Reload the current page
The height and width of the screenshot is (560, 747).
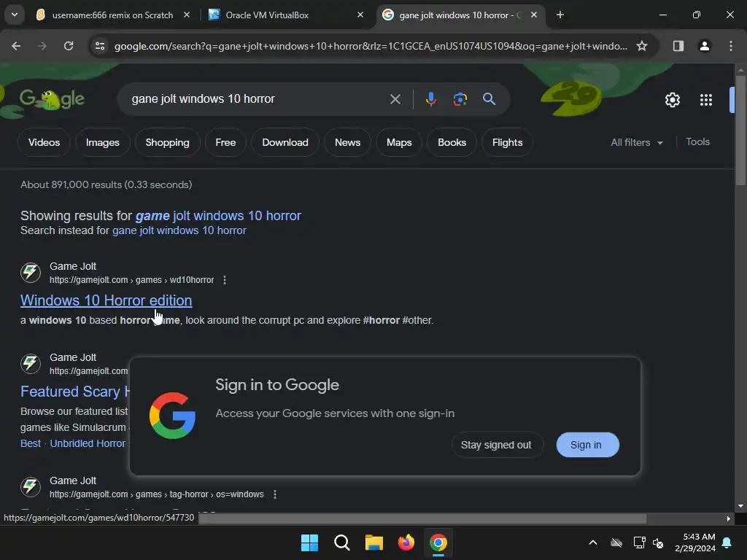click(69, 46)
